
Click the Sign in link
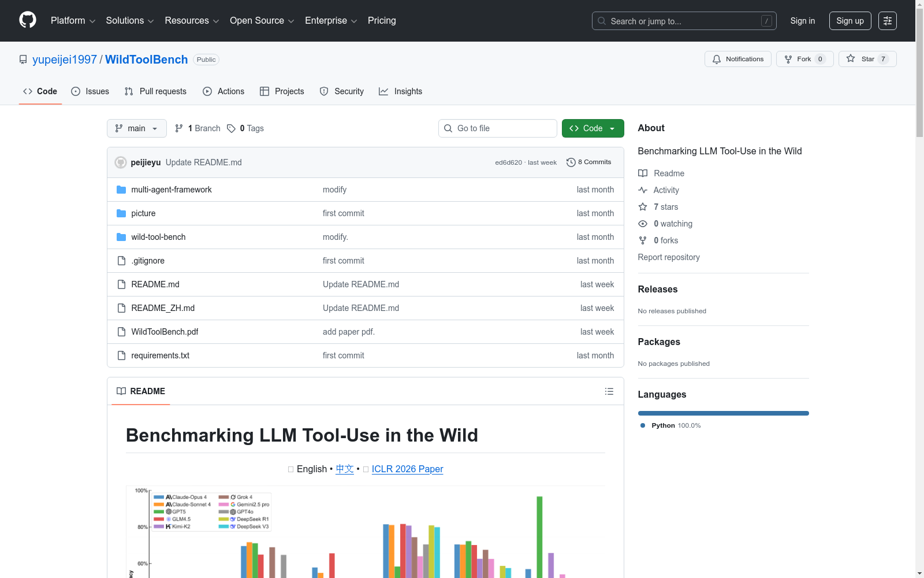[803, 21]
